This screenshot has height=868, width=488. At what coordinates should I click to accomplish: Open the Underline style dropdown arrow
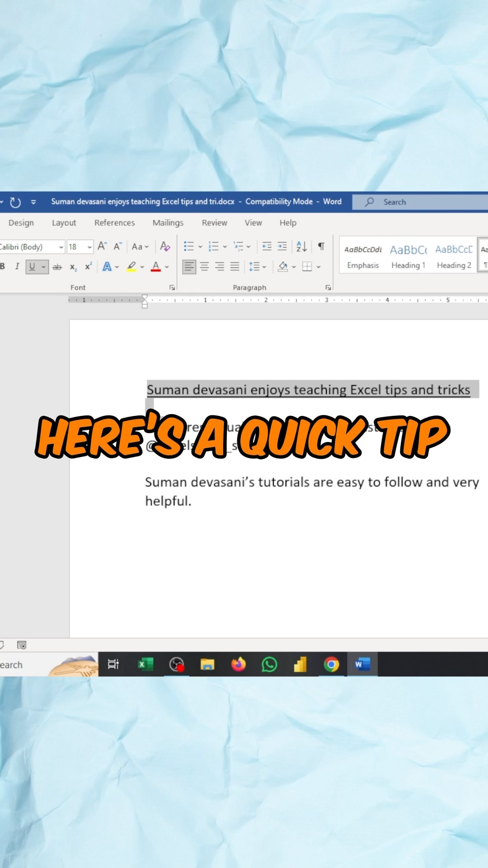tap(43, 267)
